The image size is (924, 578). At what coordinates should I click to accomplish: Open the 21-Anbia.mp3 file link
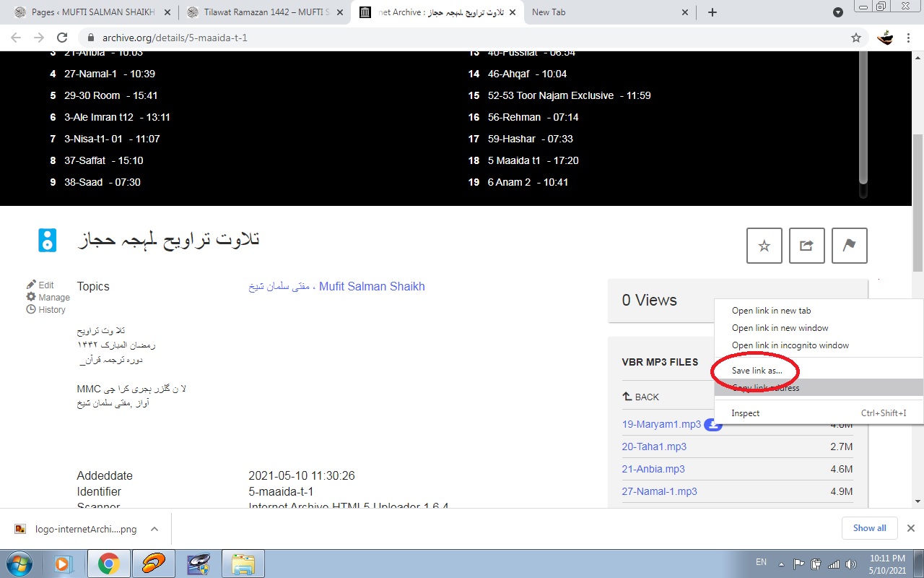[x=653, y=469]
